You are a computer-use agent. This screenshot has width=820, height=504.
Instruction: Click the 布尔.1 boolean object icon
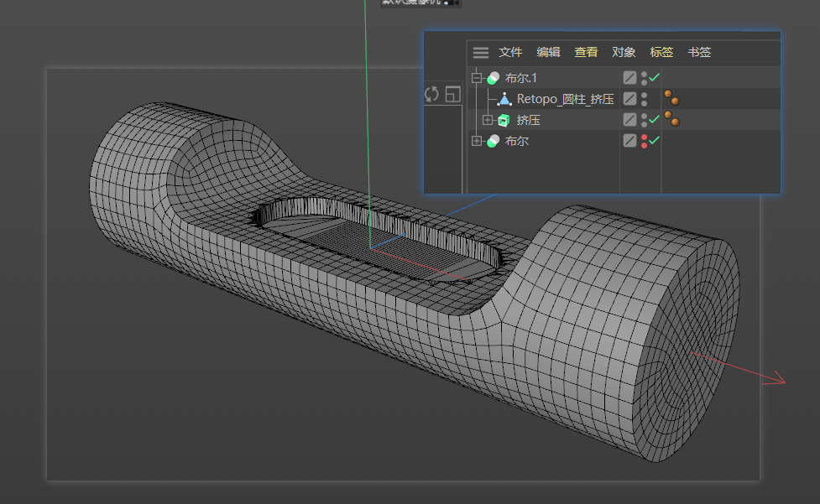click(493, 78)
